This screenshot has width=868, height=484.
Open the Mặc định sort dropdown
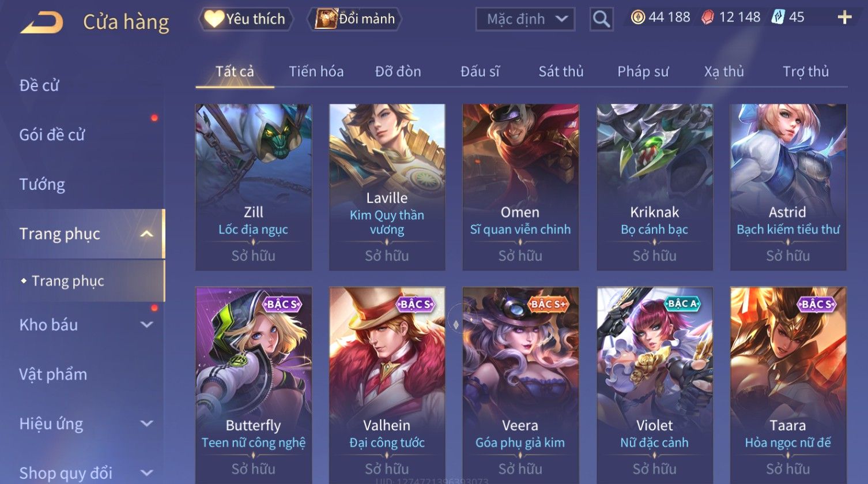525,19
